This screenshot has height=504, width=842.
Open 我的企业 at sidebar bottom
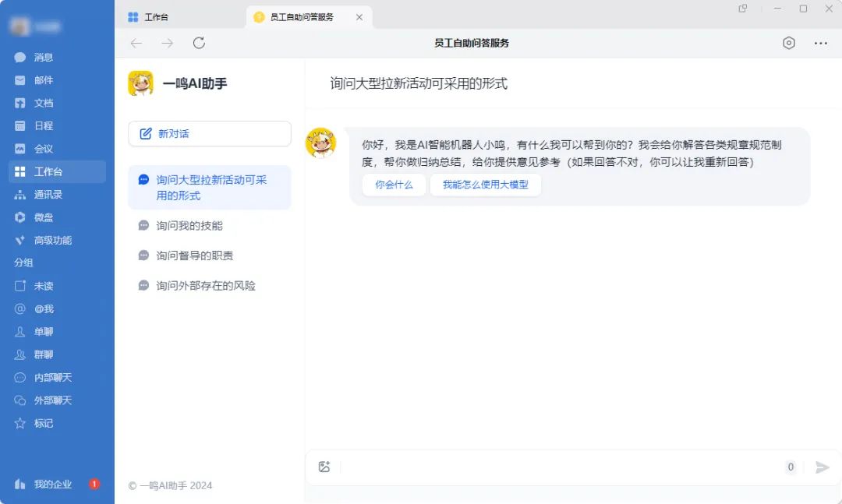tap(52, 484)
